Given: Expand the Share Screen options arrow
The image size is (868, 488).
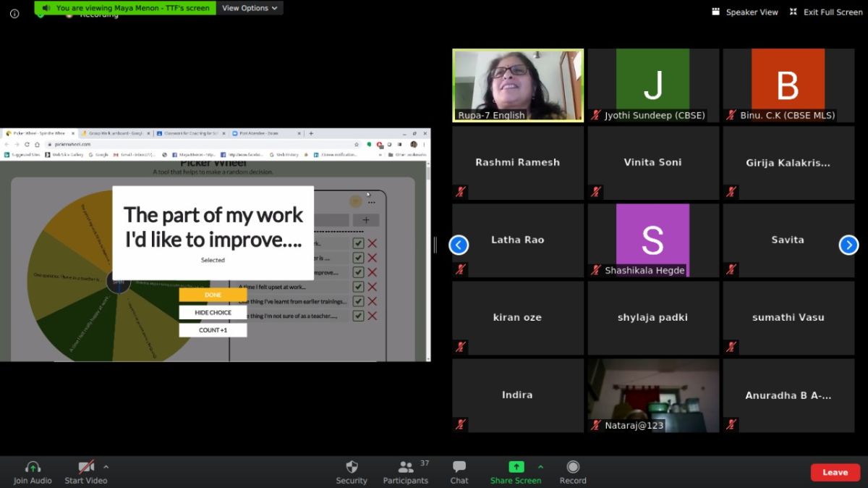Looking at the screenshot, I should [x=540, y=466].
